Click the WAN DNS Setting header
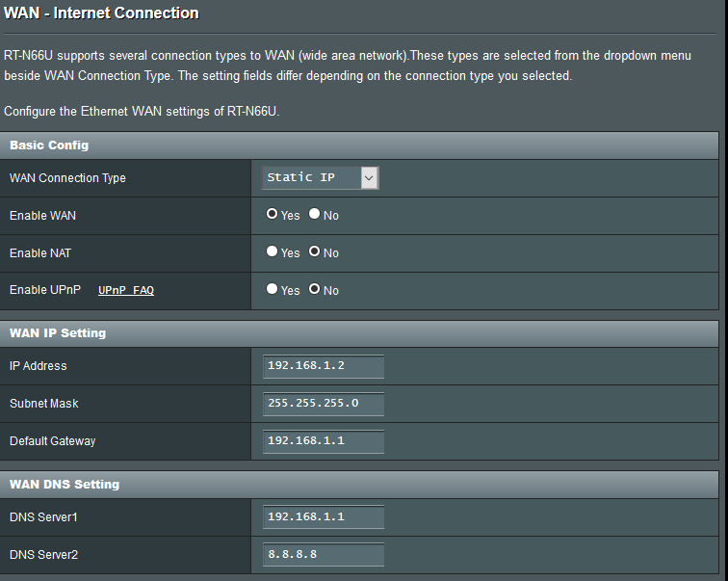Image resolution: width=728 pixels, height=581 pixels. 65,485
